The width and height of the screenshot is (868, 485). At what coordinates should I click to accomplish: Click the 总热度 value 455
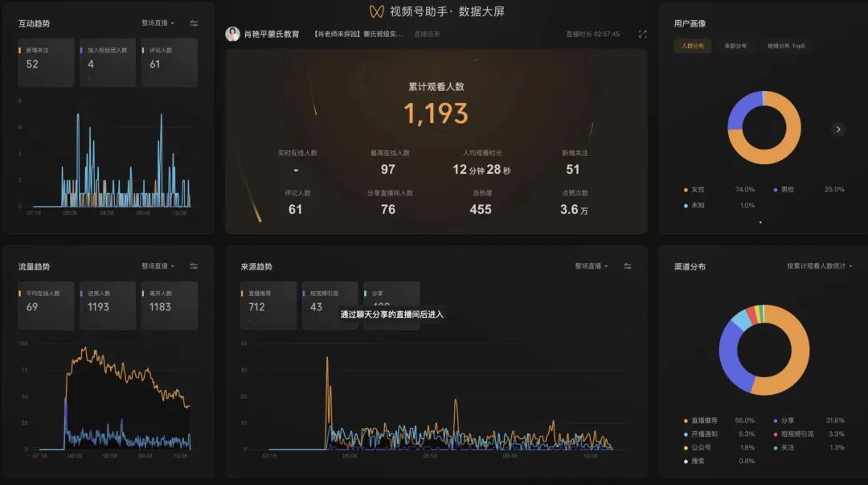coord(481,209)
